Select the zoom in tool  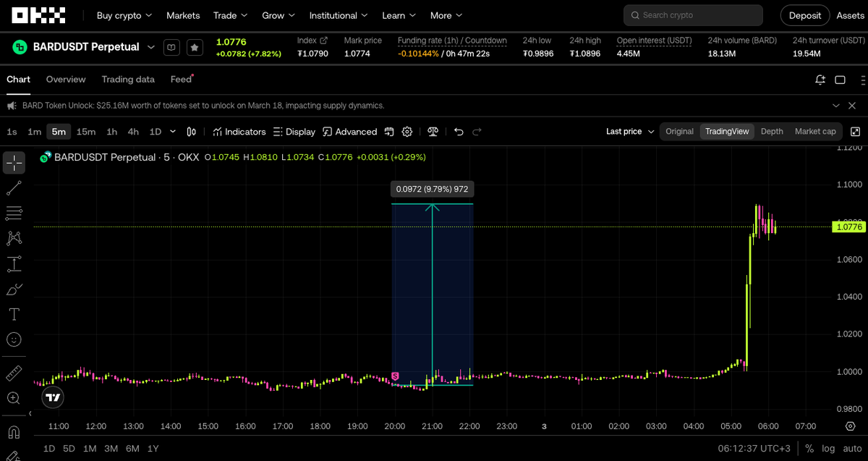click(x=14, y=398)
